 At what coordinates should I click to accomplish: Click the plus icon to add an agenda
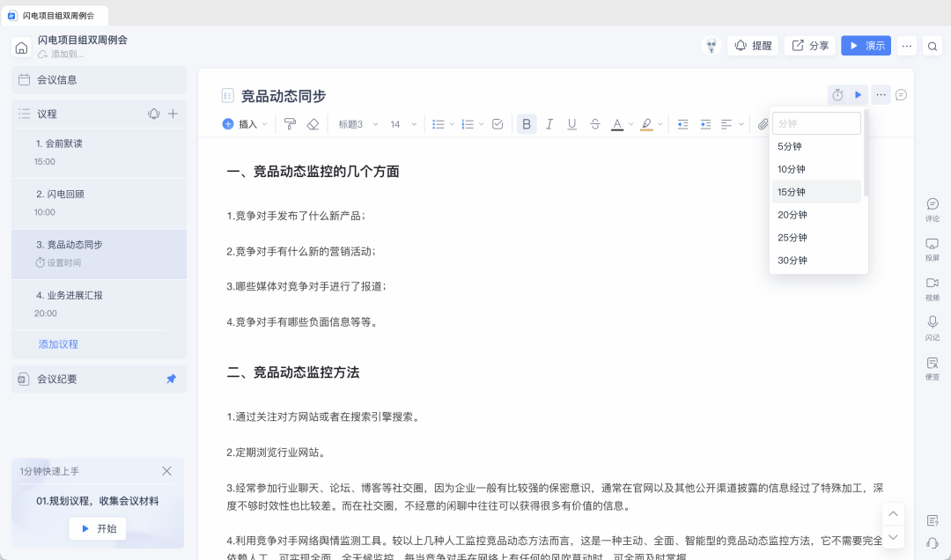[x=173, y=114]
